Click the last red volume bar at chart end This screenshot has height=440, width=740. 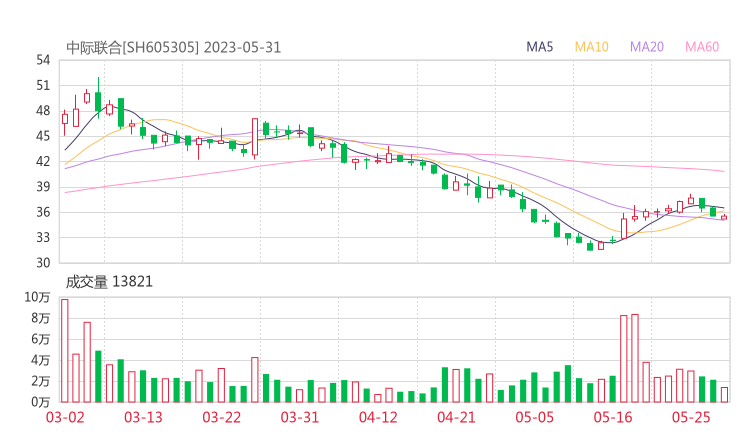[x=724, y=395]
